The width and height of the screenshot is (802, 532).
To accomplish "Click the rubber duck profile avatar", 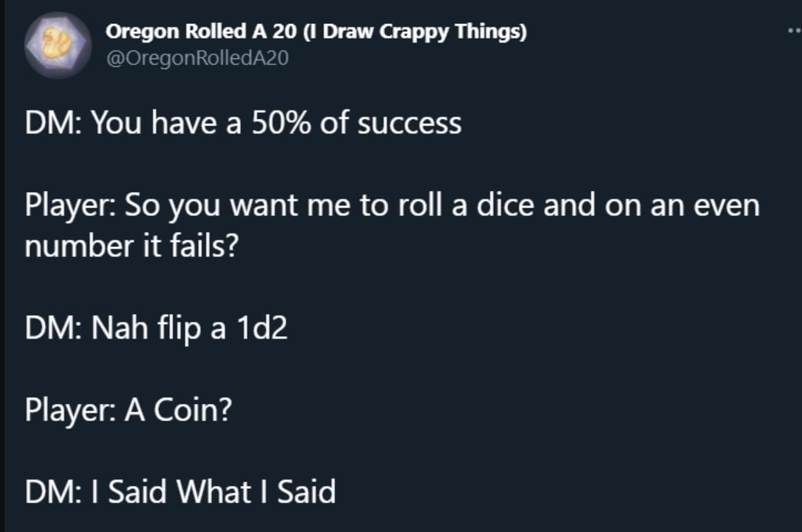I will coord(57,44).
